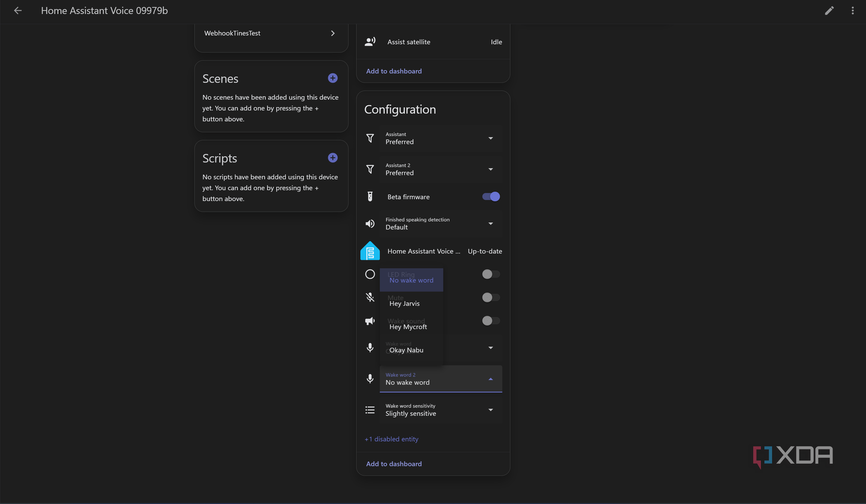This screenshot has width=866, height=504.
Task: Click the Home Assistant Voice firmware icon
Action: pyautogui.click(x=370, y=251)
